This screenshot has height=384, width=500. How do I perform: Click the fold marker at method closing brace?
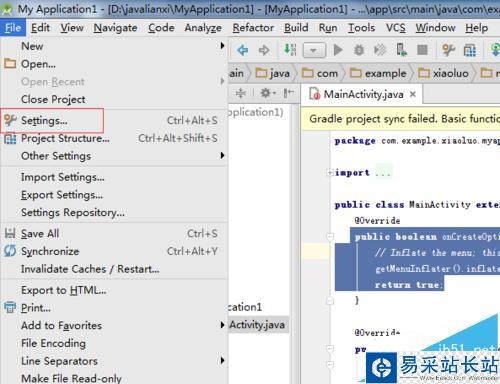[x=330, y=301]
